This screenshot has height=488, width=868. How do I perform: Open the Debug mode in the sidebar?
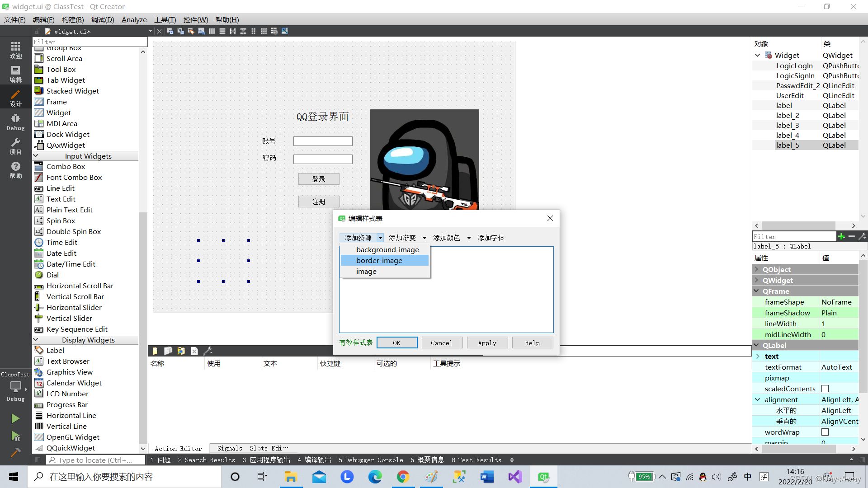click(x=15, y=122)
